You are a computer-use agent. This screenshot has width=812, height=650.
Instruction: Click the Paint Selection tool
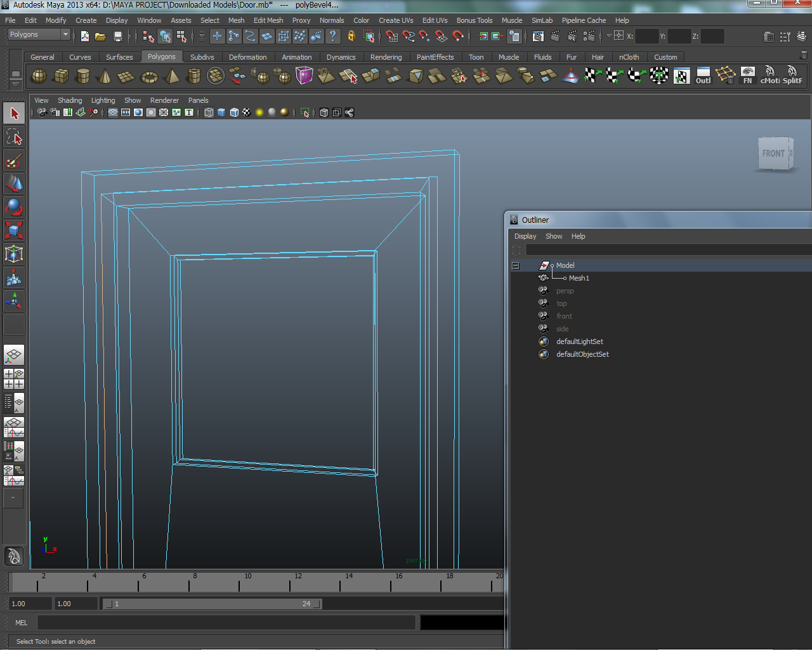[x=14, y=161]
